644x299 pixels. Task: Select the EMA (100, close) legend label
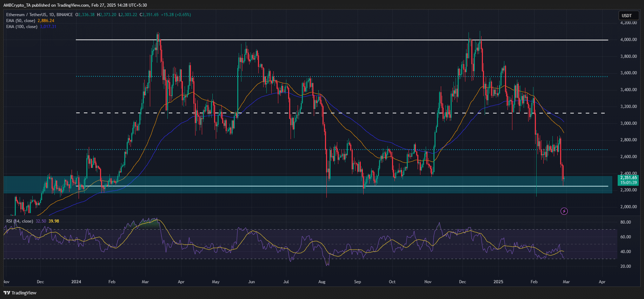[x=21, y=27]
